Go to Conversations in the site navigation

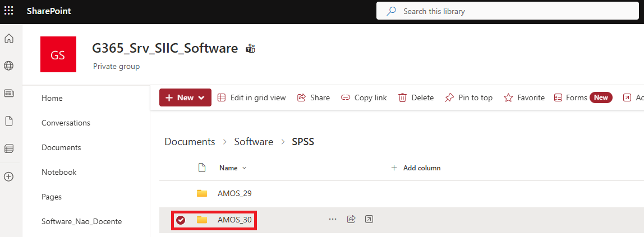tap(66, 123)
